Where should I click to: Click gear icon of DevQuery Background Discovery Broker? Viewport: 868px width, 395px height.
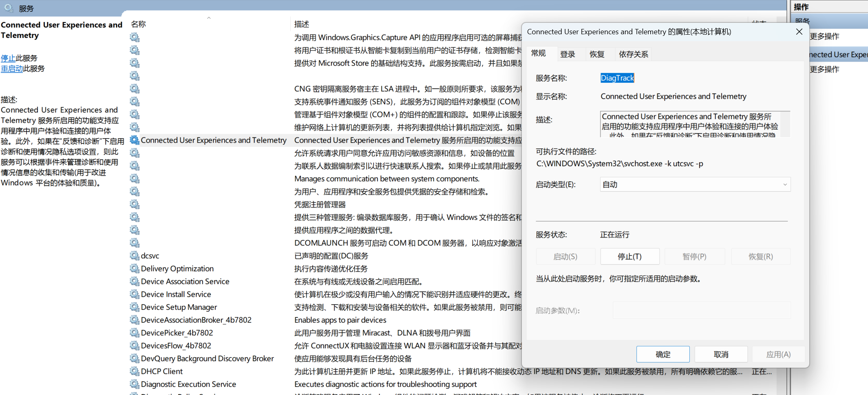[135, 358]
